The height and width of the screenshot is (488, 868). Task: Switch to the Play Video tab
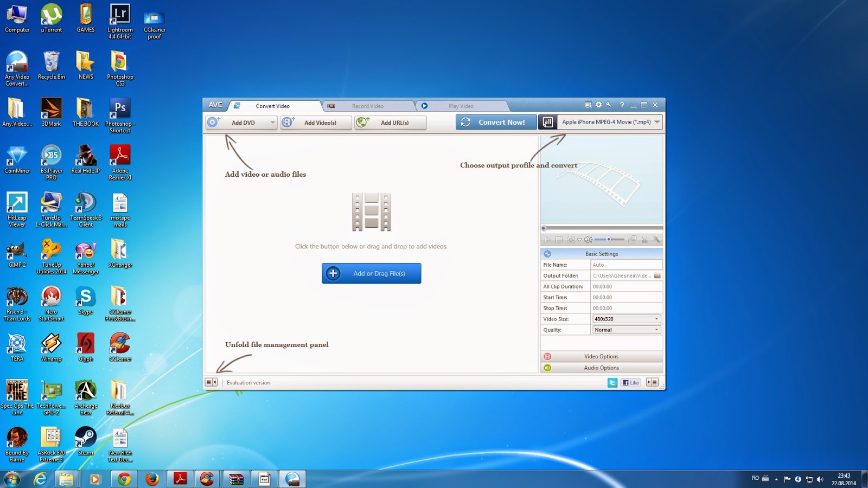[x=460, y=106]
